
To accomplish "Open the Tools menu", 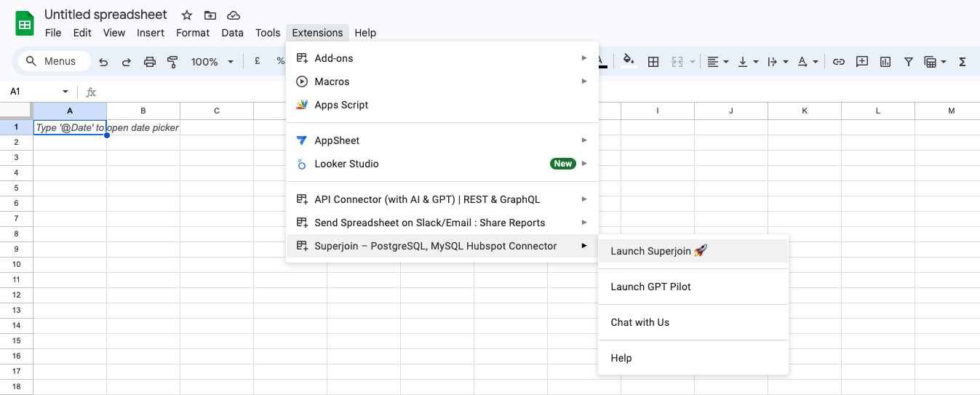I will (x=268, y=33).
